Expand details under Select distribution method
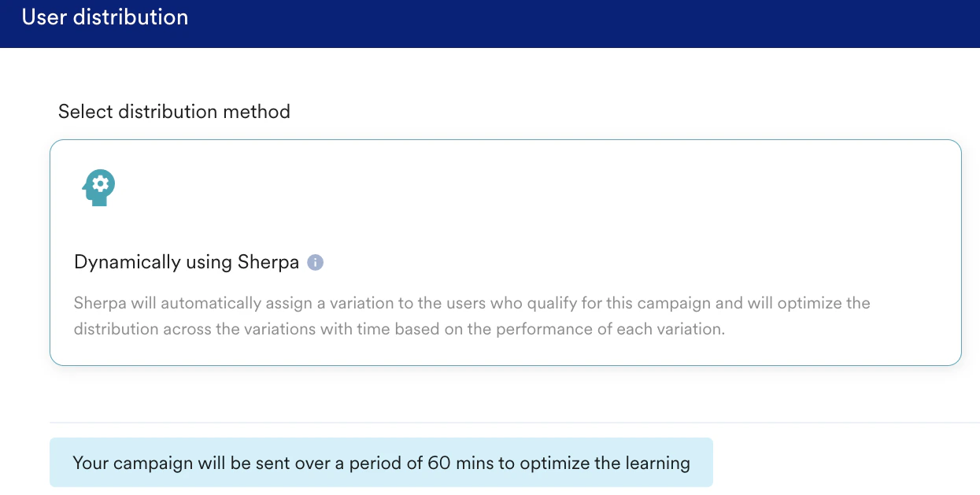Screen dimensions: 980x495 click(x=505, y=252)
